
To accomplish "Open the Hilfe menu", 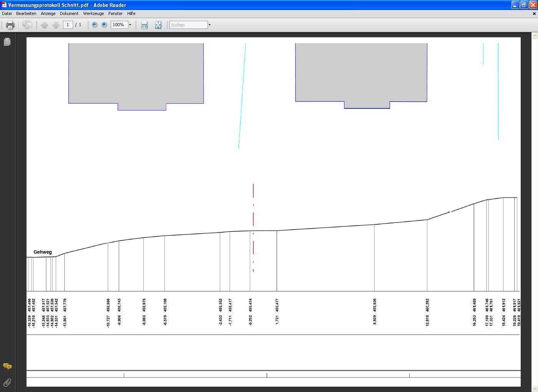I will coord(131,13).
